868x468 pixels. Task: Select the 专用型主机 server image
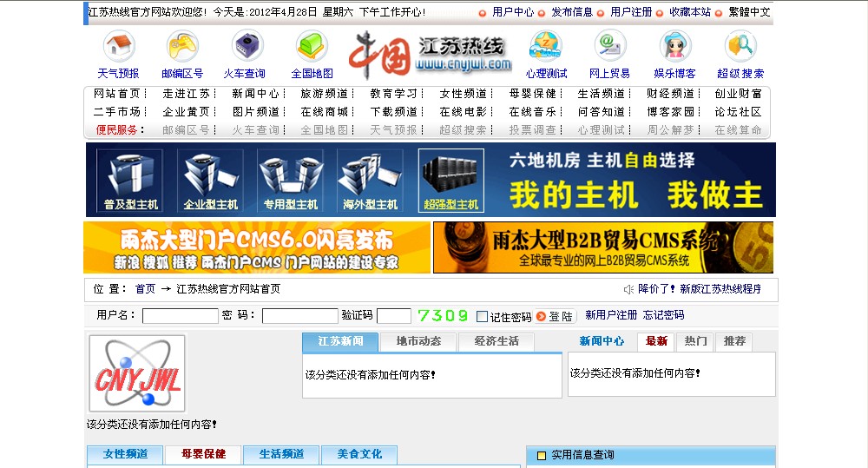click(x=291, y=181)
